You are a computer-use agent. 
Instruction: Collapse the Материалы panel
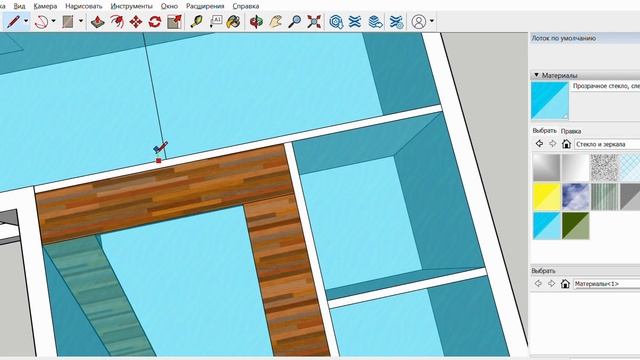click(537, 75)
